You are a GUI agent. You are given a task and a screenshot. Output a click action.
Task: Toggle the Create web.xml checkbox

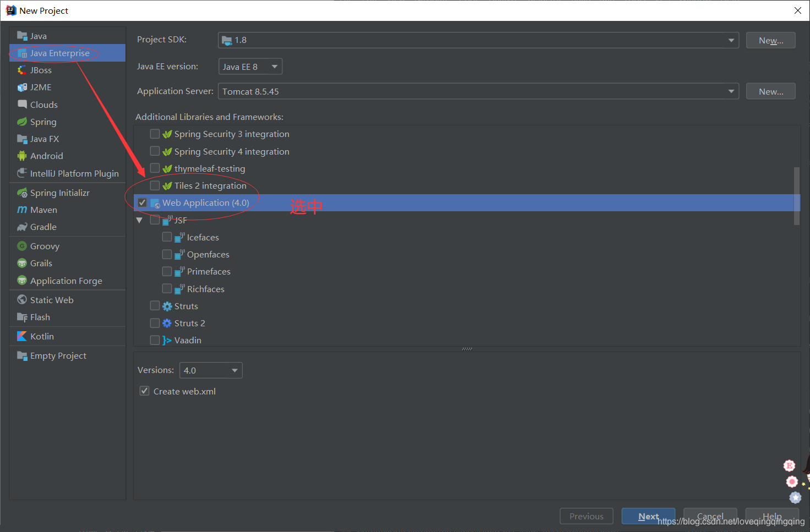point(145,391)
